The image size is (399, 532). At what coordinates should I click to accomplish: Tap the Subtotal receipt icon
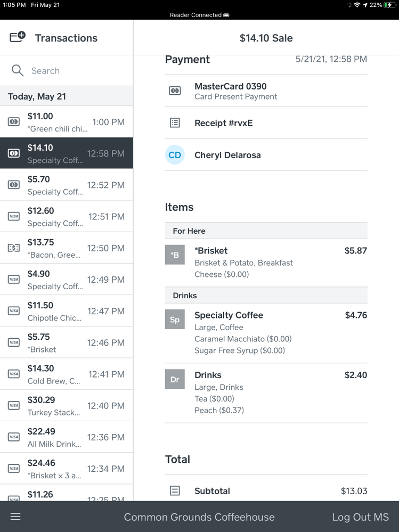[x=175, y=491]
